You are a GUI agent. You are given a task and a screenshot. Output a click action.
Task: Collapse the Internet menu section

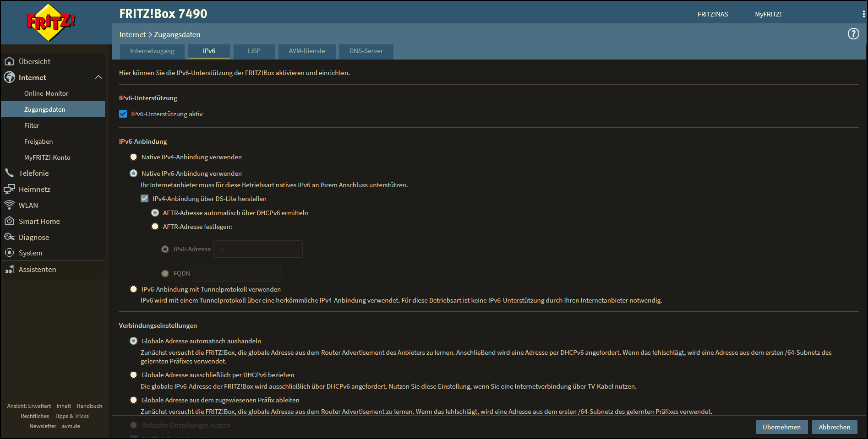coord(98,77)
